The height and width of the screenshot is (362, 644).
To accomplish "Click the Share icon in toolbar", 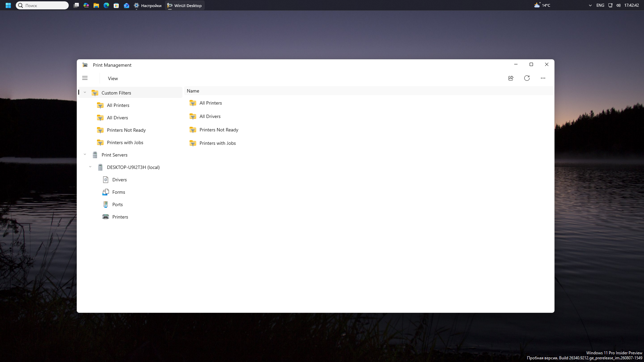I will pyautogui.click(x=511, y=78).
